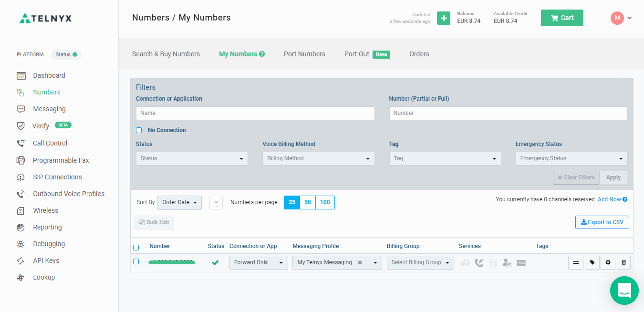Open the Debugging bug icon in sidebar

click(21, 244)
